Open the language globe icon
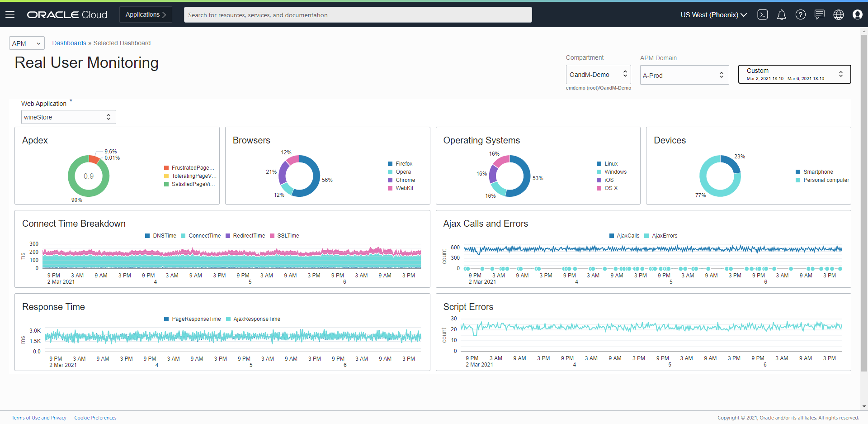Screen dimensions: 868x424 [839, 14]
